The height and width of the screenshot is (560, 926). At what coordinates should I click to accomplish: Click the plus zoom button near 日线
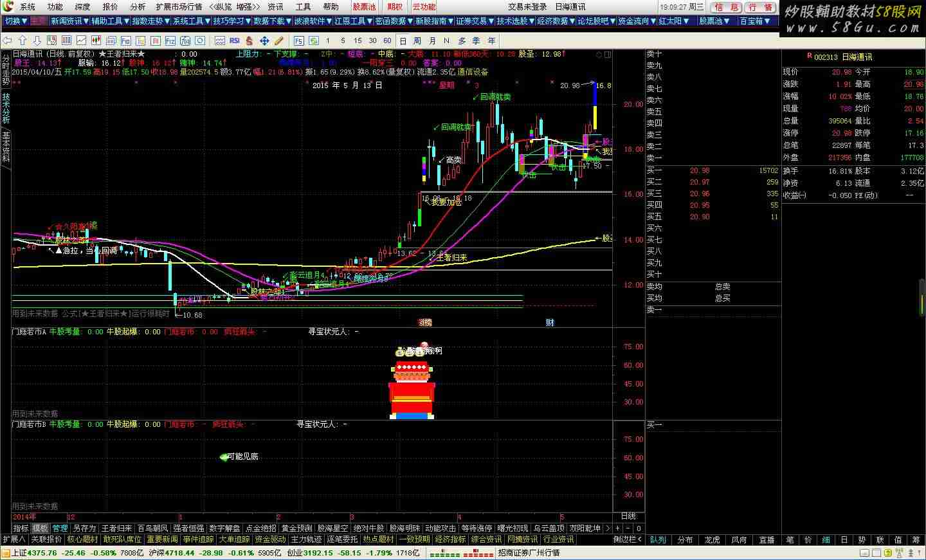pyautogui.click(x=617, y=528)
